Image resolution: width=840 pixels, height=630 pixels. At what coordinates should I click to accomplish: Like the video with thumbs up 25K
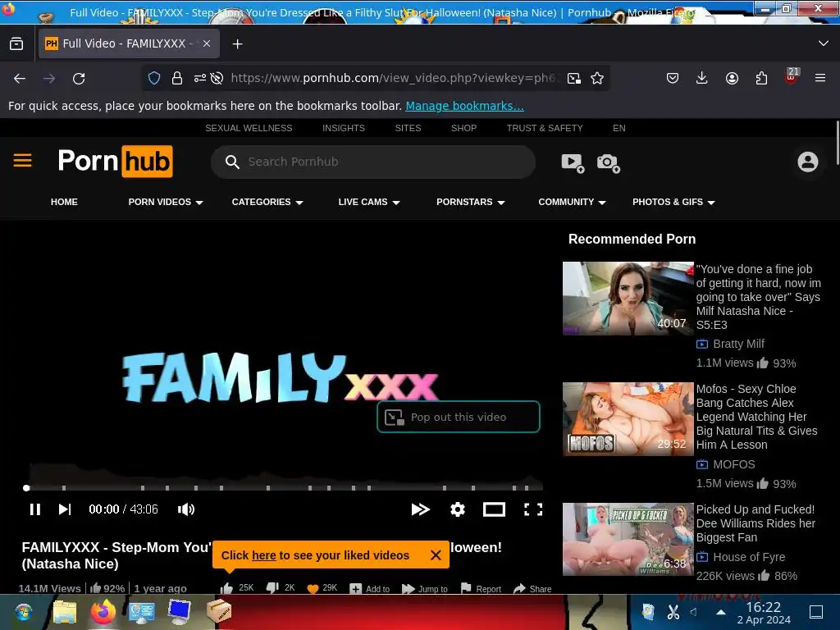[226, 589]
